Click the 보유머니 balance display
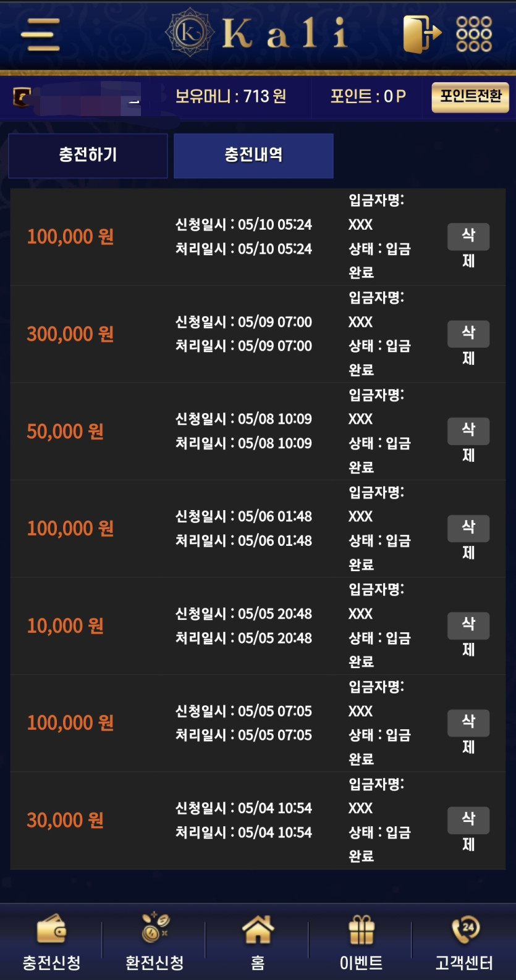The width and height of the screenshot is (516, 980). pos(231,96)
